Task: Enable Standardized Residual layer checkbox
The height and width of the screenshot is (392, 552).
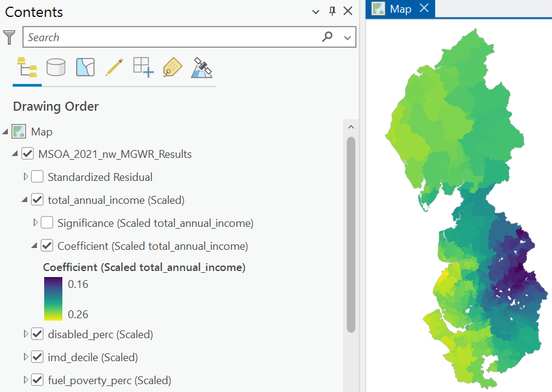Action: tap(38, 177)
